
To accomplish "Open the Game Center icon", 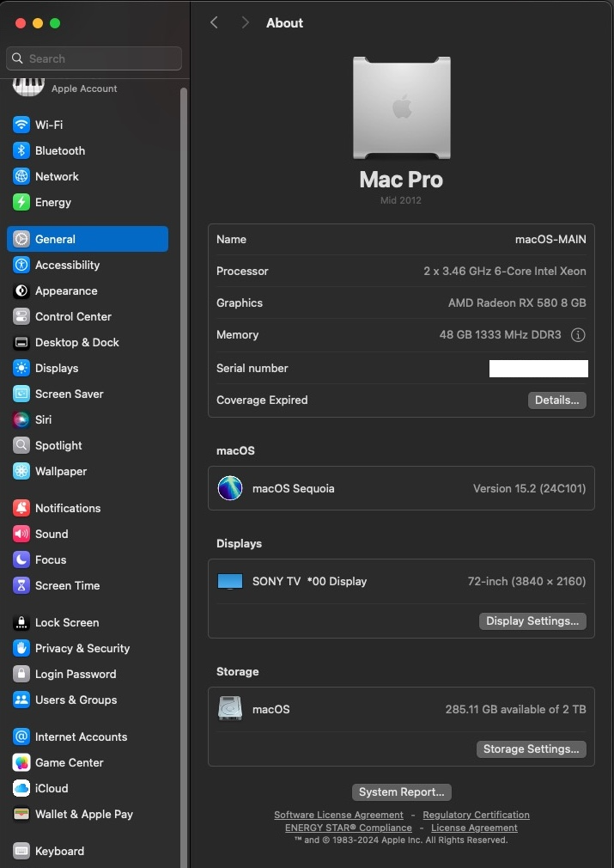I will coord(21,763).
